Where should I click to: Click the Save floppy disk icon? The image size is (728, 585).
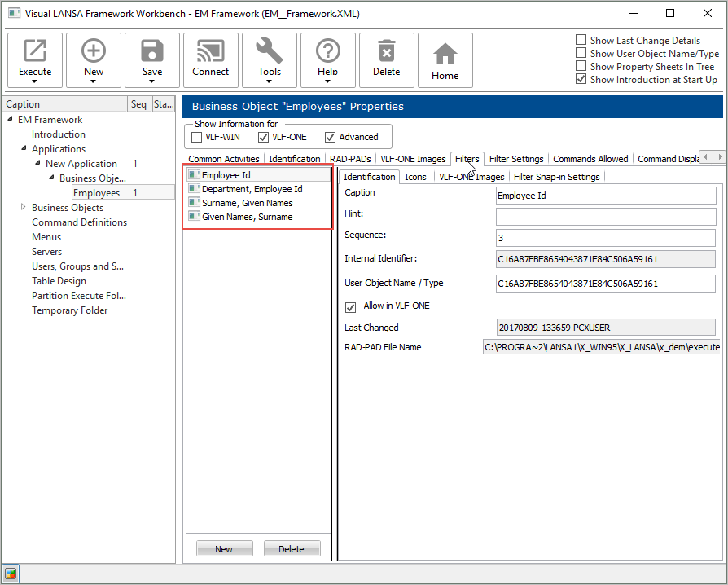coord(151,51)
